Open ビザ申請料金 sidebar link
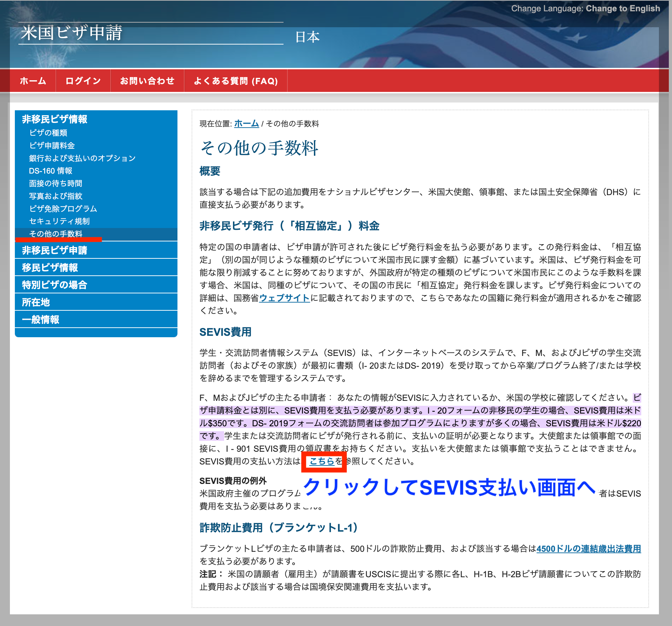Image resolution: width=672 pixels, height=626 pixels. (52, 146)
